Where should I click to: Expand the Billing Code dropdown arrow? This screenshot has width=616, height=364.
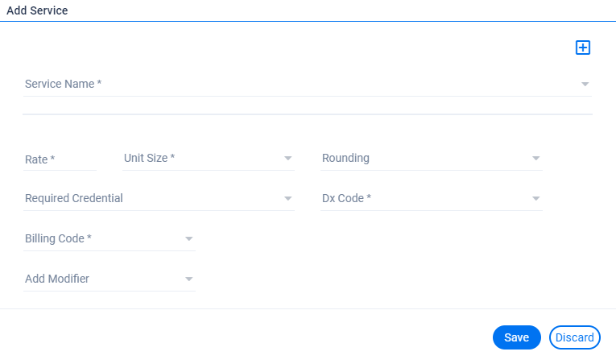coord(189,239)
